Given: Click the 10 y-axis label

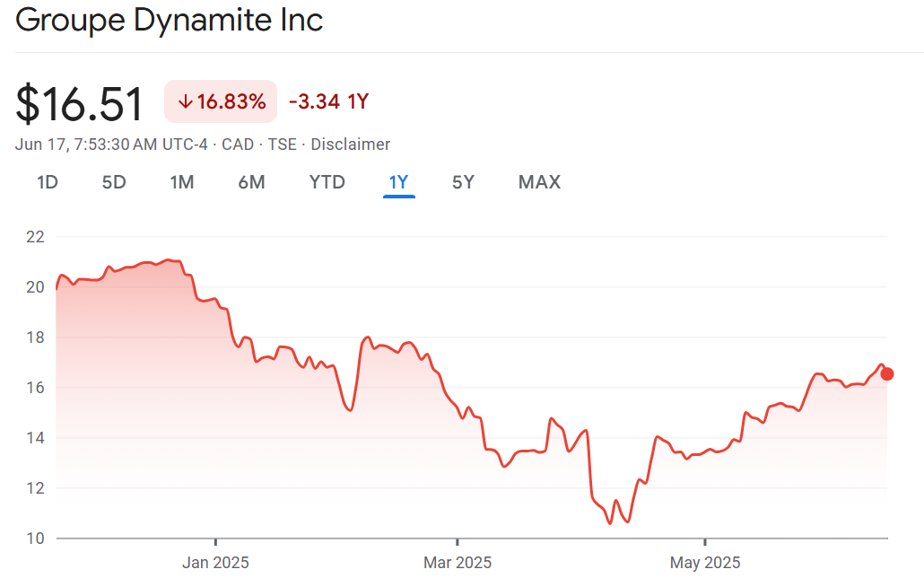Looking at the screenshot, I should point(36,538).
